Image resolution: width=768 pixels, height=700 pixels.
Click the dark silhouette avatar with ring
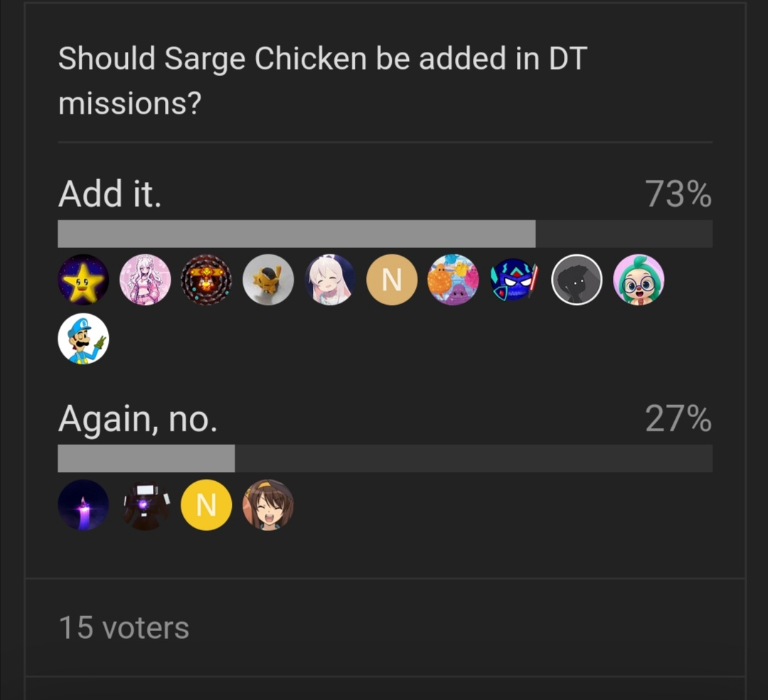pyautogui.click(x=577, y=280)
